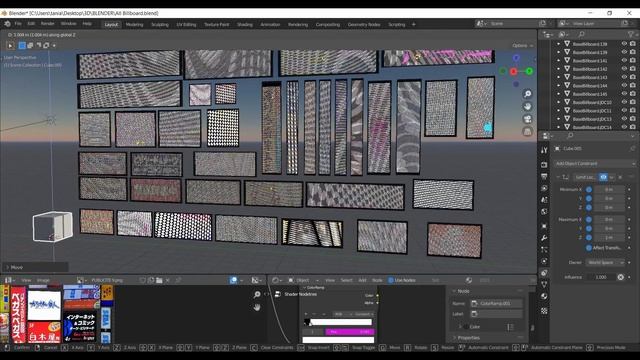Image resolution: width=640 pixels, height=360 pixels.
Task: Open outliner display mode dropdown
Action: 563,35
